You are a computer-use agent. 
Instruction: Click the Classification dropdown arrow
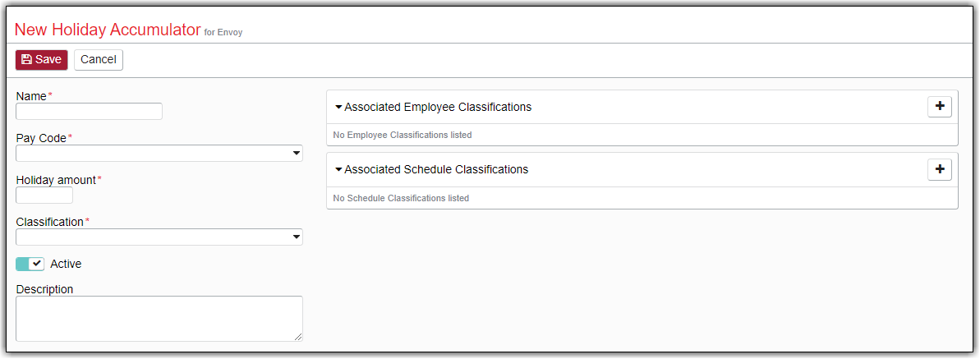tap(297, 237)
